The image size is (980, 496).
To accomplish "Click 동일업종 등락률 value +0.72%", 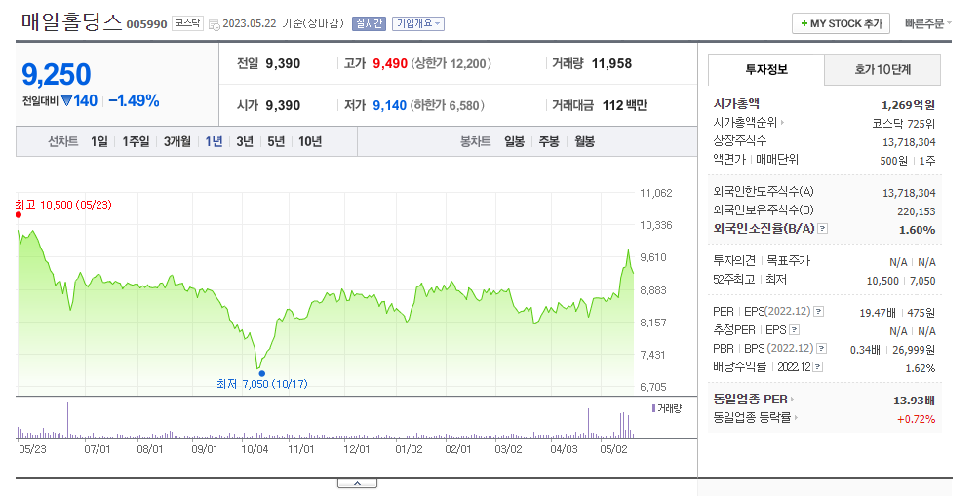I will pyautogui.click(x=917, y=419).
